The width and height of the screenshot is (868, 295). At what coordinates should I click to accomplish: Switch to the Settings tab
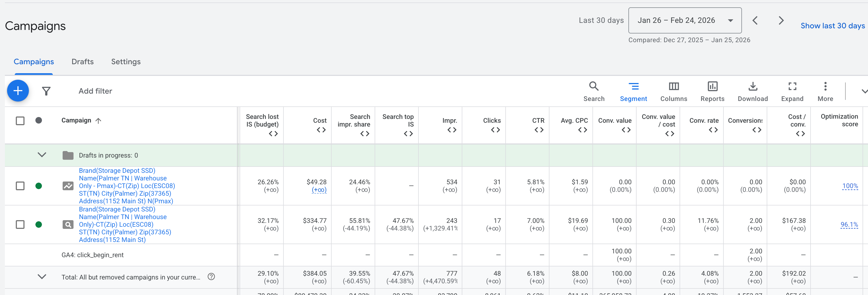coord(126,62)
